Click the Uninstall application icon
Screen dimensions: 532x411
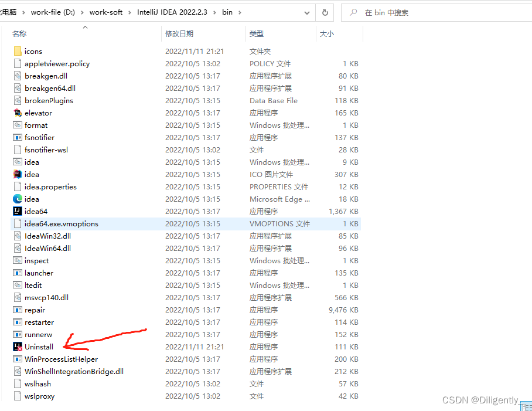coord(18,347)
